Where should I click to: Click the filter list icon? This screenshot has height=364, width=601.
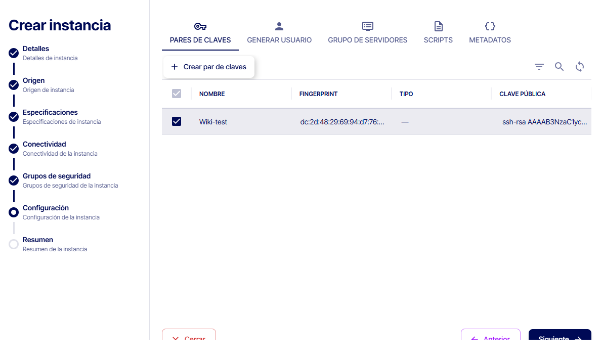coord(539,67)
